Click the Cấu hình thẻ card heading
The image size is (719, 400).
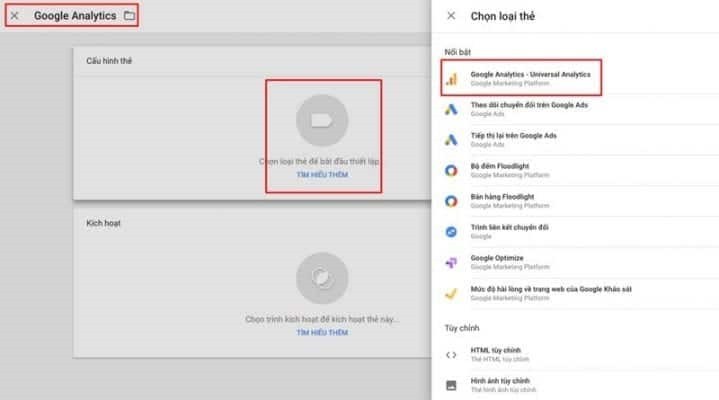tap(109, 61)
